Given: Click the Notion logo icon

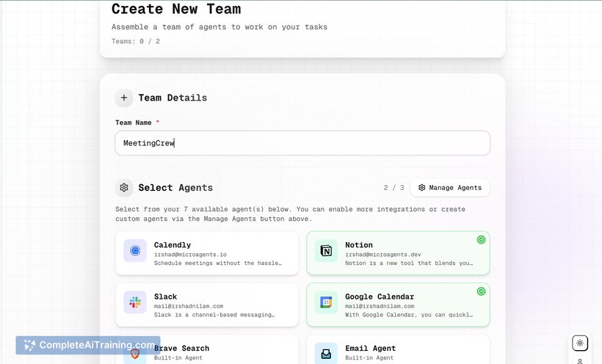Looking at the screenshot, I should (326, 251).
